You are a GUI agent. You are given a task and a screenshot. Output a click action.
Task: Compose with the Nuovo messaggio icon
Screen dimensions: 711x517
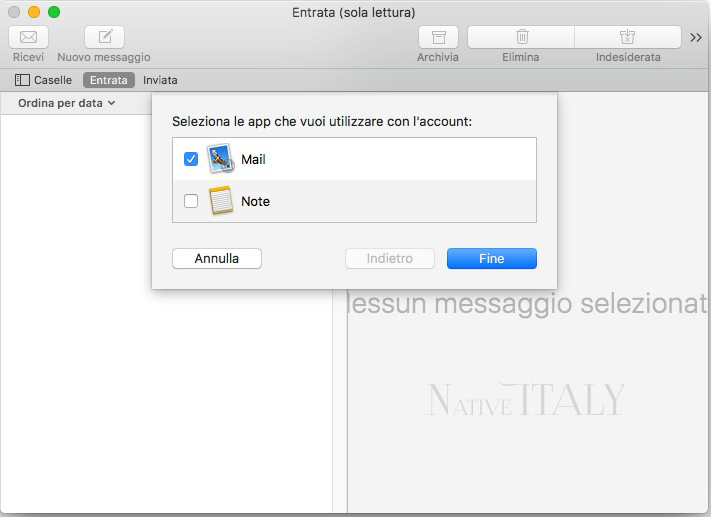104,37
